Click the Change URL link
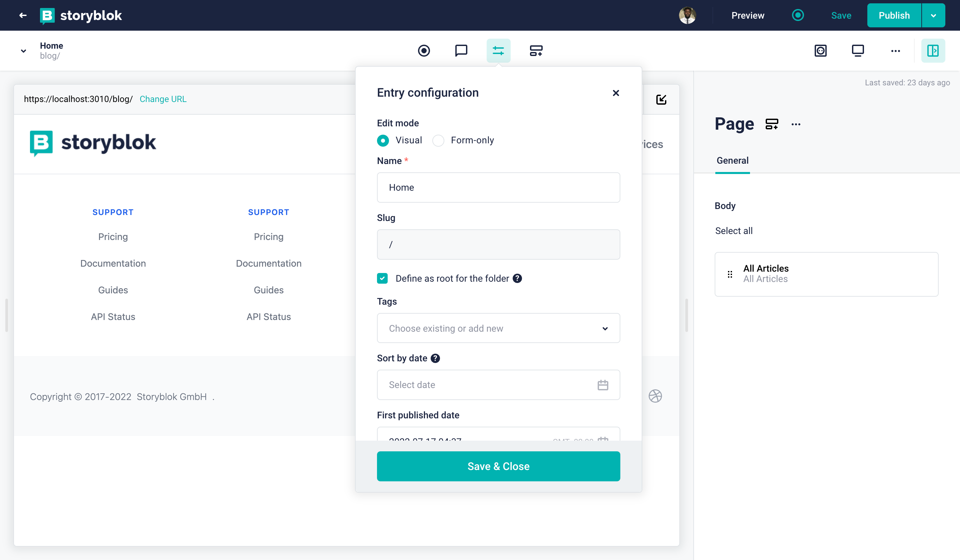The height and width of the screenshot is (560, 960). [x=163, y=99]
